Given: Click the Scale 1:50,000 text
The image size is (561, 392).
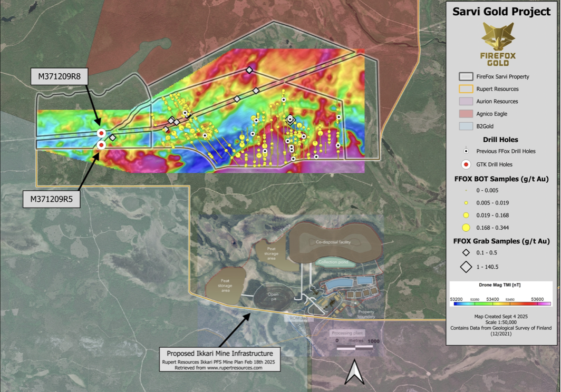Looking at the screenshot, I should coord(501,322).
